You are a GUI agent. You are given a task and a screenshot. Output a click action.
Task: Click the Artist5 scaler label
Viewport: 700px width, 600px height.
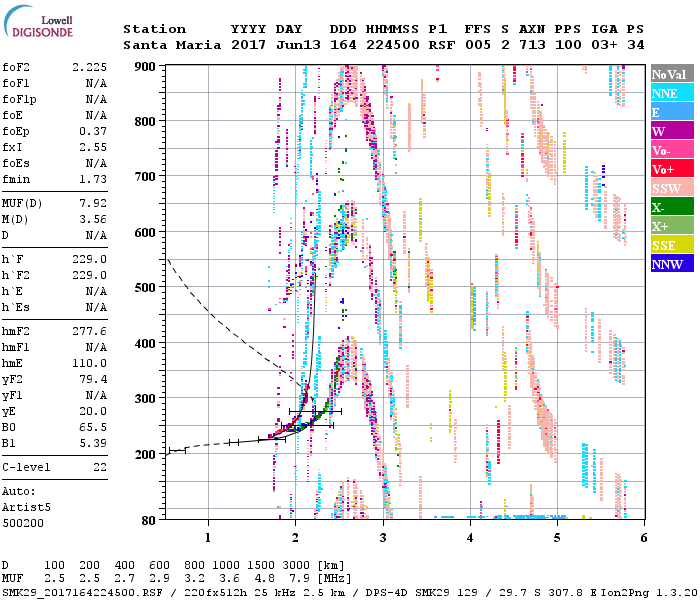(26, 508)
